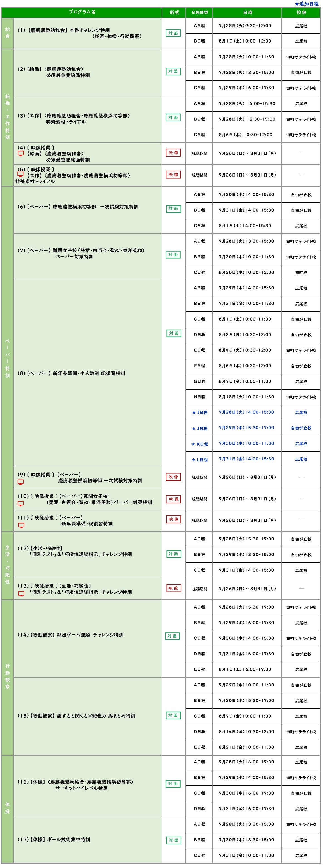Click the monitor icon under program (10) 難関女子校
The width and height of the screenshot is (325, 868).
[x=21, y=504]
